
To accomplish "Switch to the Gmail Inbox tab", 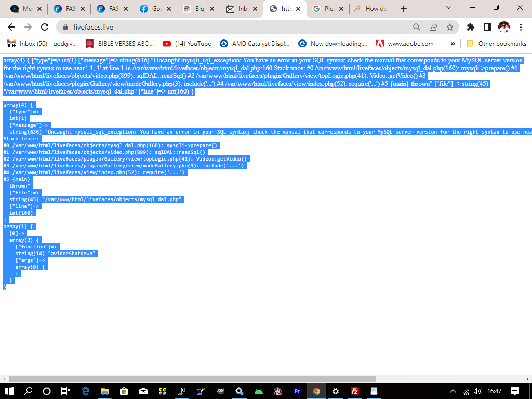I will coord(242,8).
